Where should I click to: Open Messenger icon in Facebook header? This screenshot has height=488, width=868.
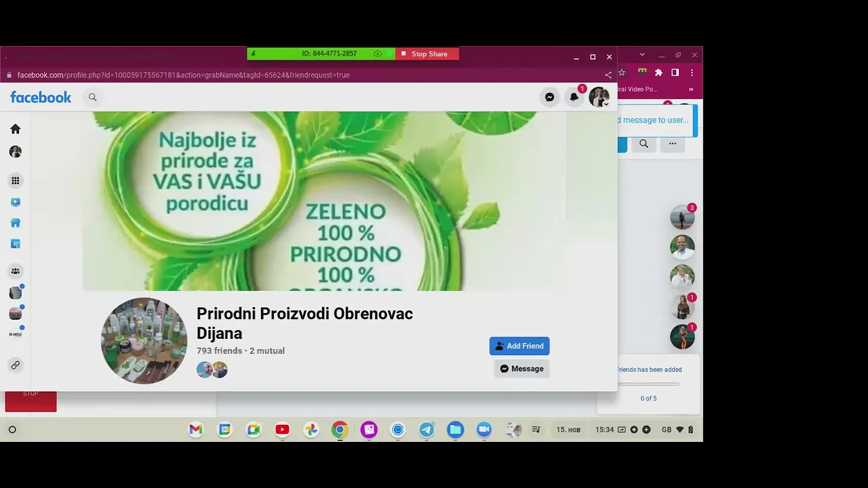[x=549, y=97]
